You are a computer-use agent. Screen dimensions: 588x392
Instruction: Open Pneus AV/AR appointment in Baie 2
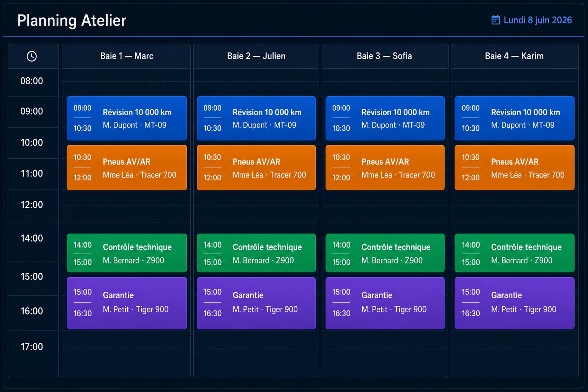tap(256, 168)
